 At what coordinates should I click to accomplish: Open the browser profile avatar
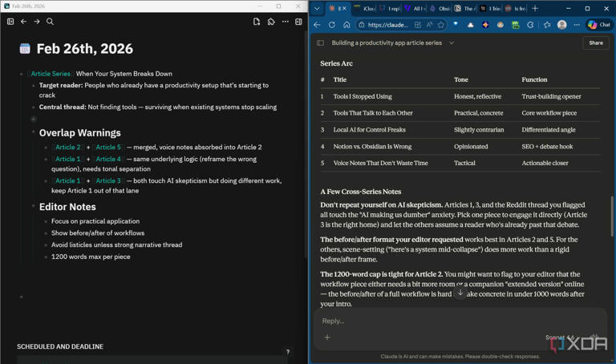562,25
